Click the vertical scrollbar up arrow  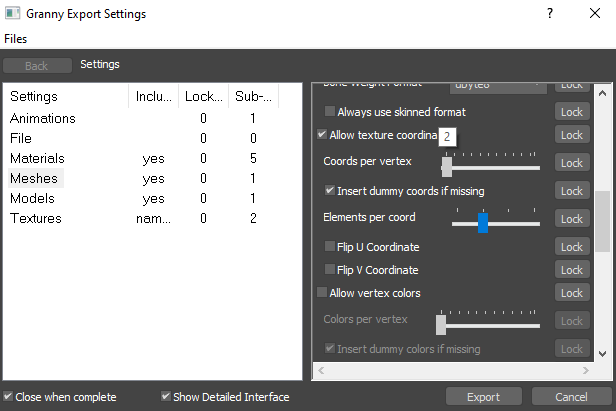pos(601,92)
